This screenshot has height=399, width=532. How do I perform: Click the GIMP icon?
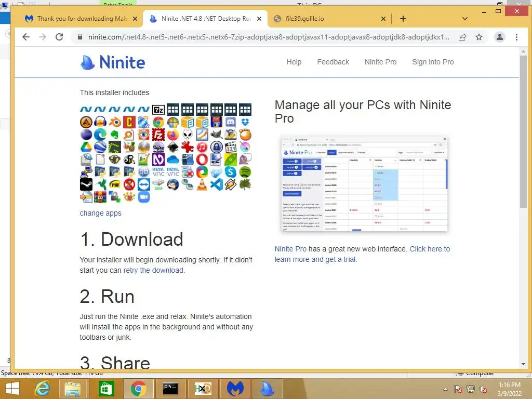coord(216,135)
